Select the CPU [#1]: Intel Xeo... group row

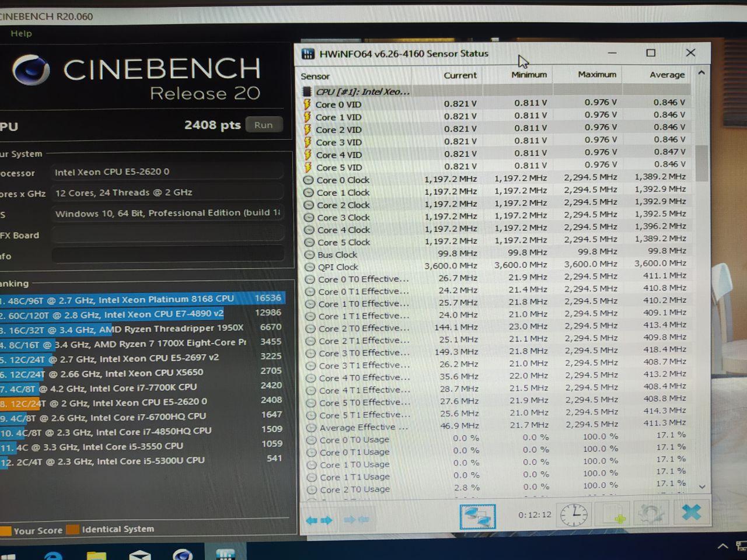[x=496, y=91]
